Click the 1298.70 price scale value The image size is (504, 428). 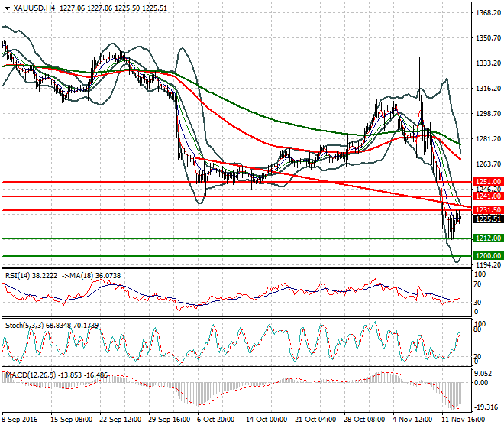[x=488, y=113]
